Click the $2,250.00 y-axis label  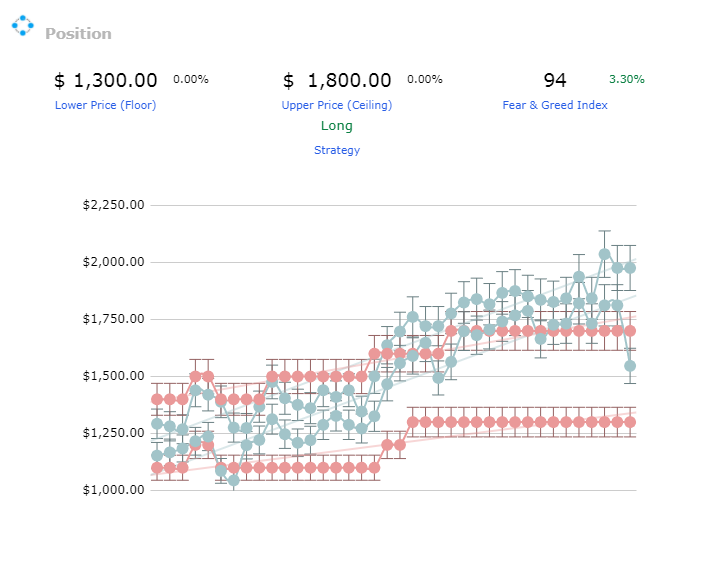pyautogui.click(x=114, y=204)
